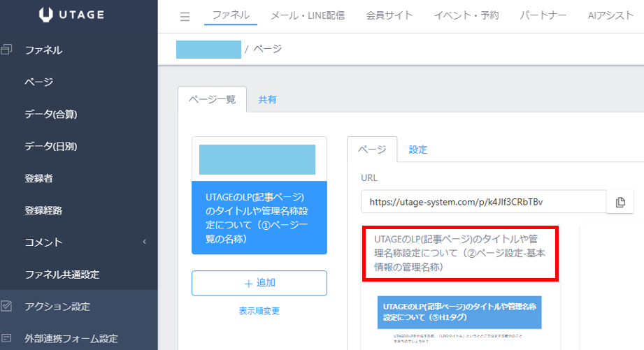This screenshot has width=644, height=350.
Task: Click the URL input field
Action: (x=482, y=202)
